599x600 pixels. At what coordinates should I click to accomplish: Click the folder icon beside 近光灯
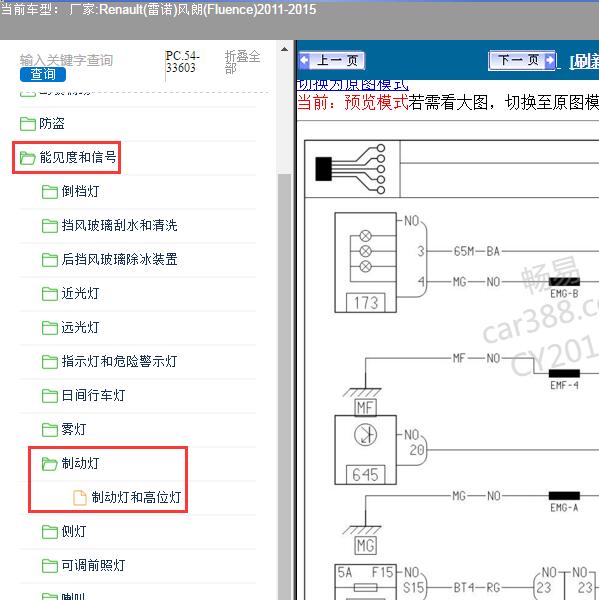[x=50, y=294]
